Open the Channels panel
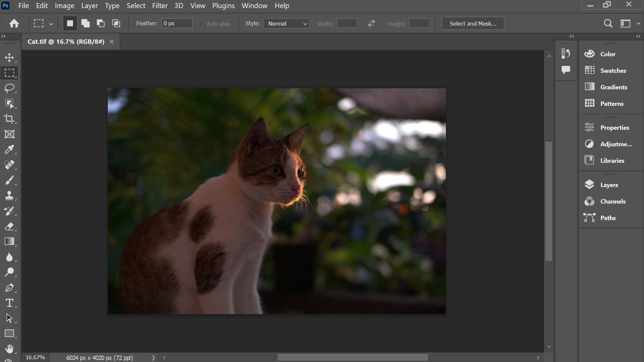The width and height of the screenshot is (644, 362). tap(613, 201)
